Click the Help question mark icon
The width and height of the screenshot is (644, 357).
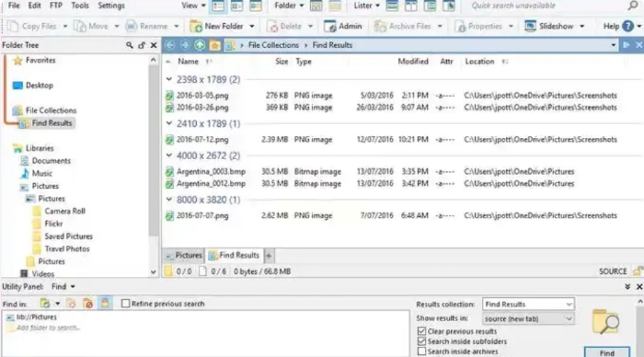(x=627, y=26)
